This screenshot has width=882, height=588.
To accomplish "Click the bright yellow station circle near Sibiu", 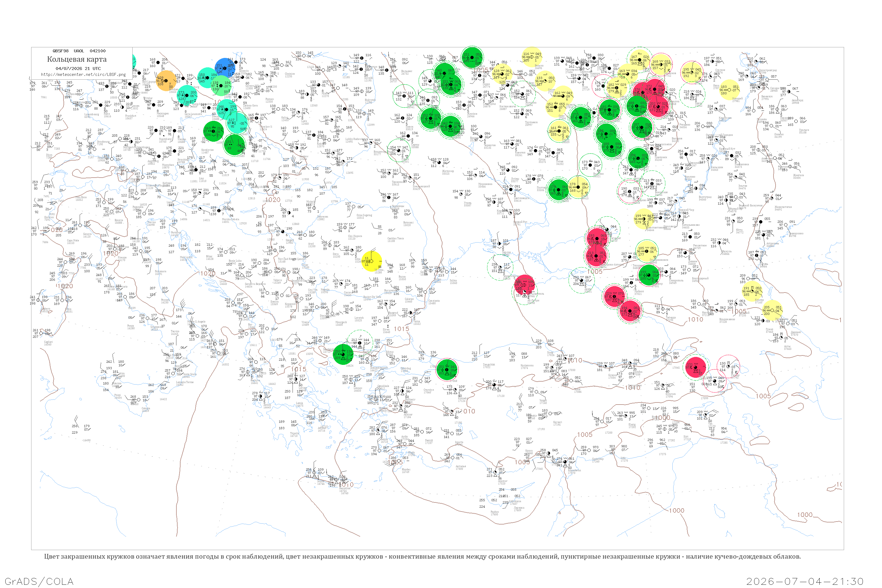I will 372,261.
